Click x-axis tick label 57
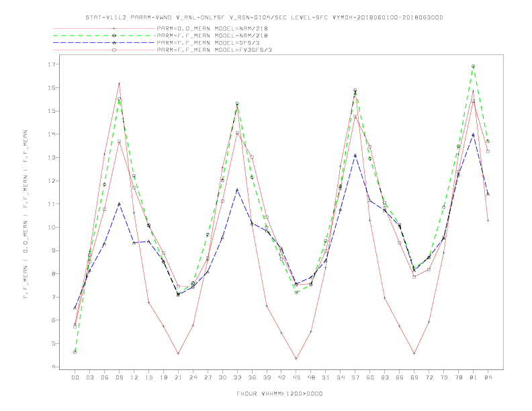532x411 pixels. pyautogui.click(x=355, y=377)
